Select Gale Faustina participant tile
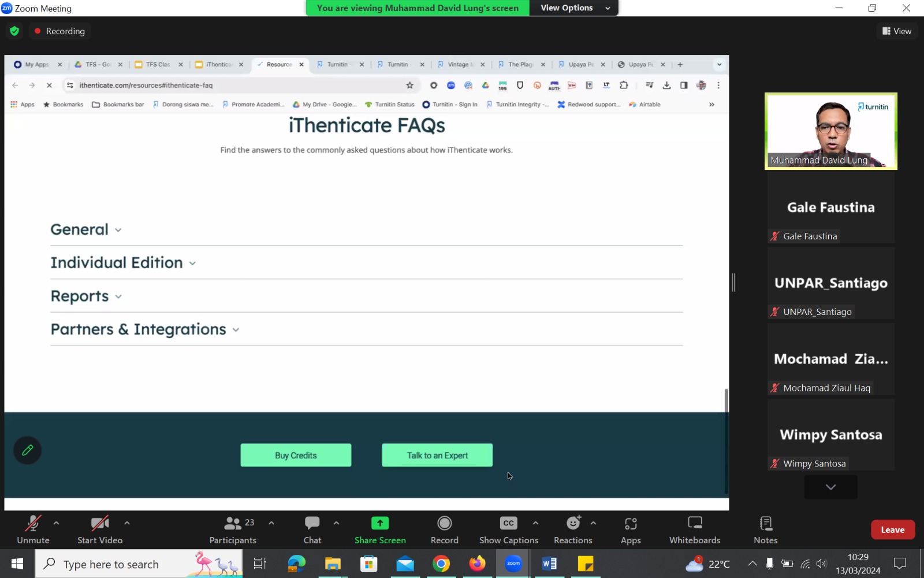Image resolution: width=924 pixels, height=578 pixels. (831, 208)
